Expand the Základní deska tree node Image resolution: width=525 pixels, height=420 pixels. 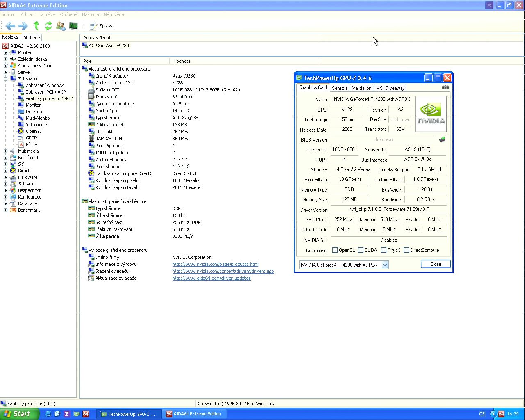click(x=5, y=59)
